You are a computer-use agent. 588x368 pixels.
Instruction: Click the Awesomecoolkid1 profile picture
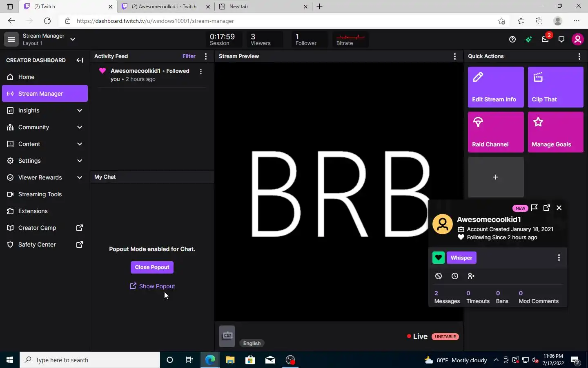[x=443, y=224]
